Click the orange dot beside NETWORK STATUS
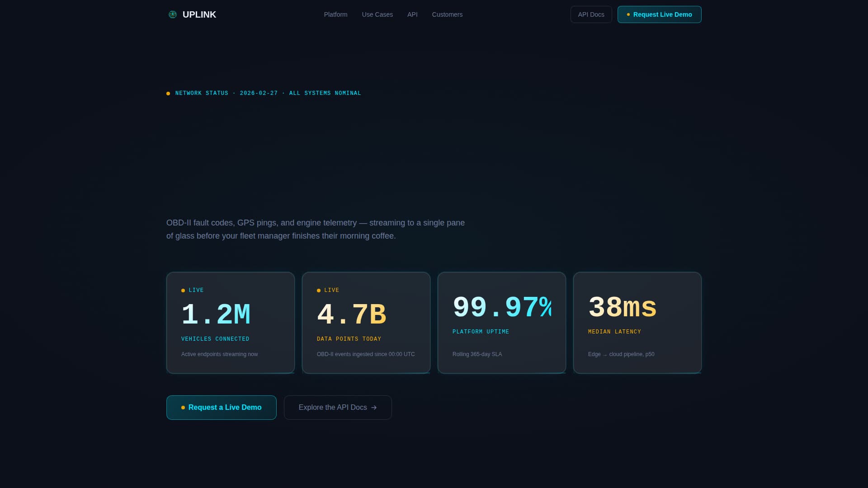Screen dimensions: 868x488 tap(168, 94)
